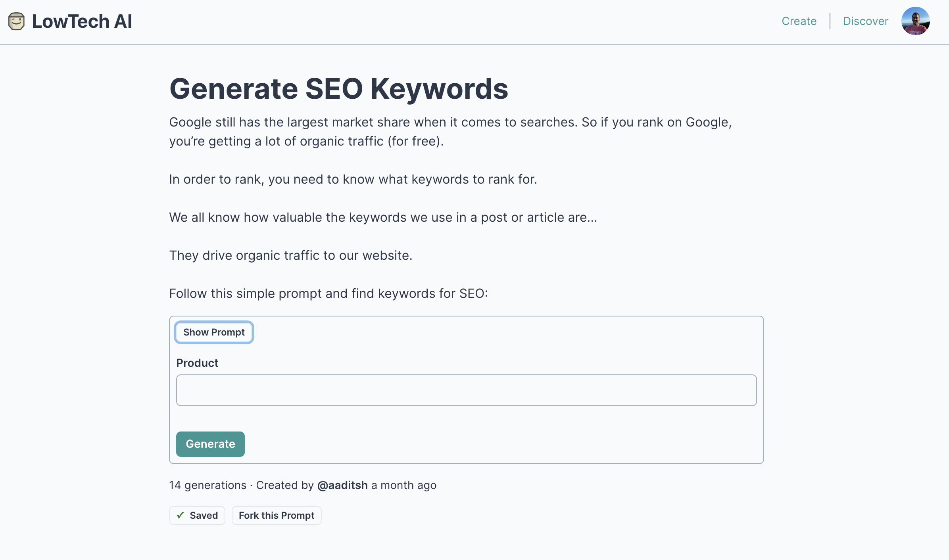
Task: Open the Create page
Action: tap(799, 21)
